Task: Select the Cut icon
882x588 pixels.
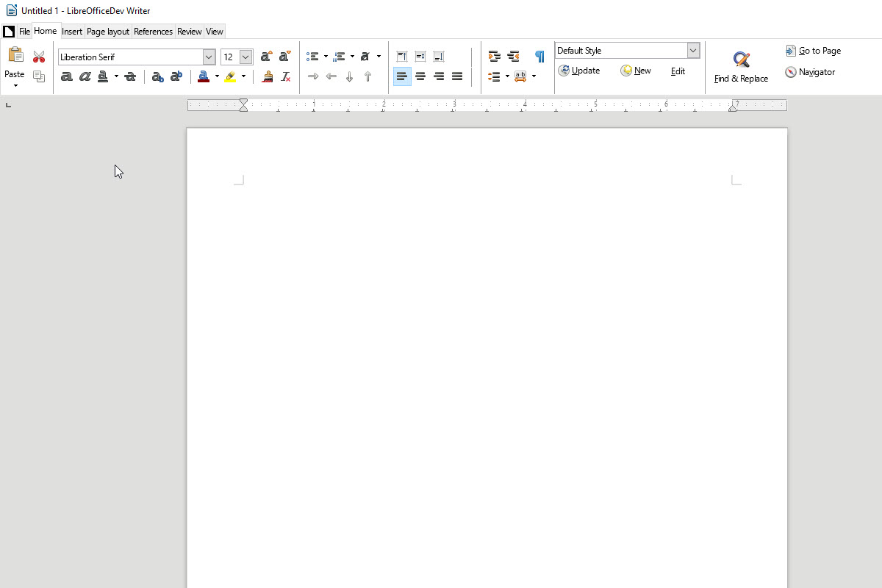Action: (39, 56)
